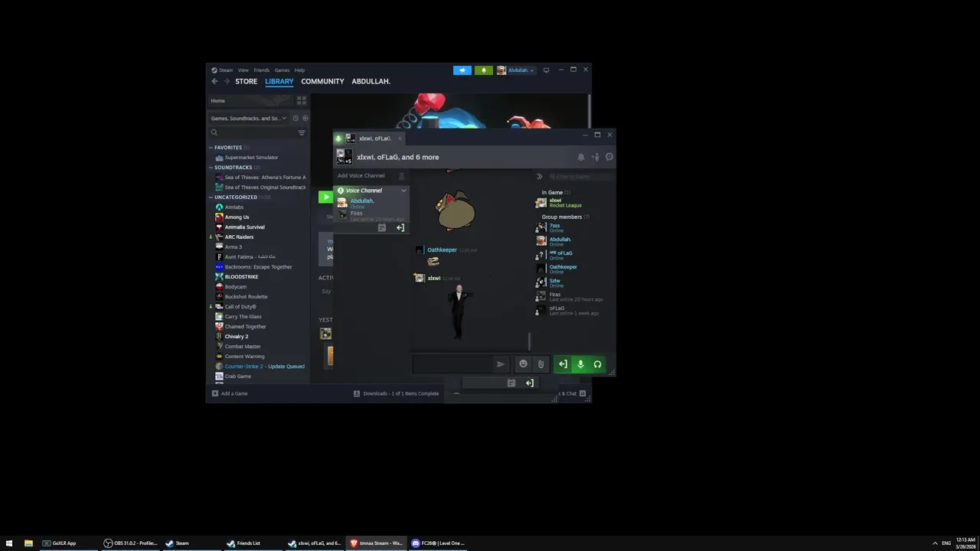This screenshot has height=551, width=980.
Task: Toggle ready-to-play filter icon in library
Action: pos(305,118)
